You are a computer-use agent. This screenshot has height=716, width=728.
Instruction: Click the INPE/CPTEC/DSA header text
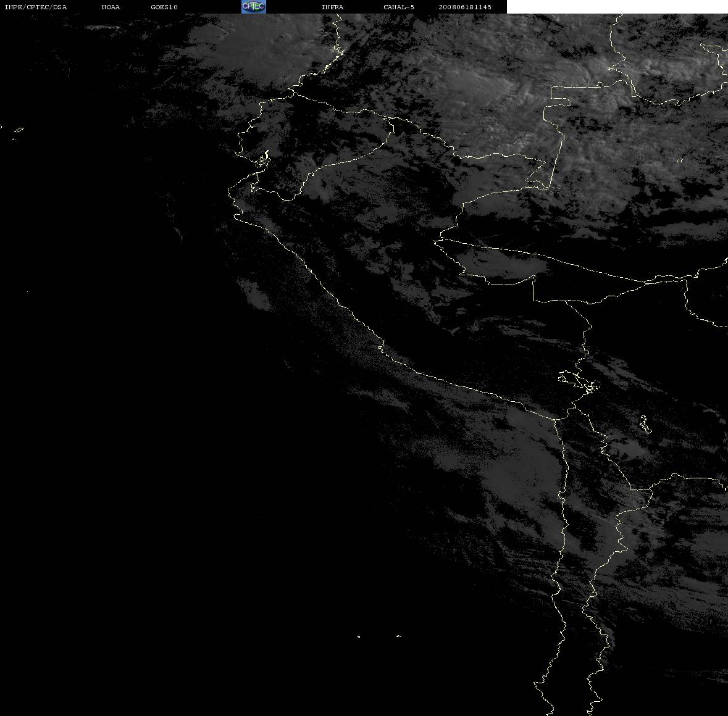tap(35, 7)
